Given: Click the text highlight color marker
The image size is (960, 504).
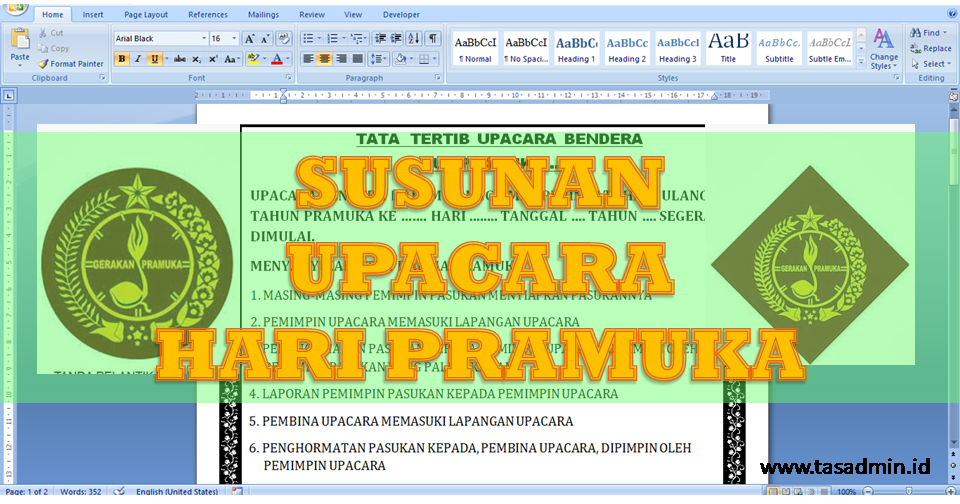Looking at the screenshot, I should tap(252, 59).
